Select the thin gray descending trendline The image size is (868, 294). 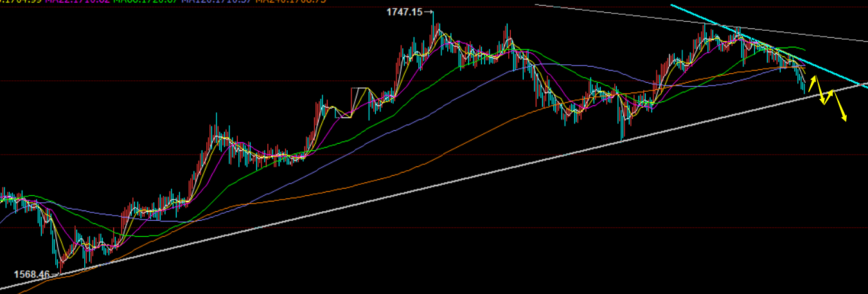(700, 24)
